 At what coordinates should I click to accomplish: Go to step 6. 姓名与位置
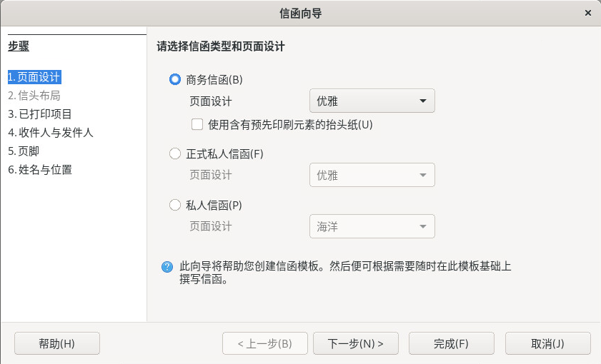tap(40, 169)
